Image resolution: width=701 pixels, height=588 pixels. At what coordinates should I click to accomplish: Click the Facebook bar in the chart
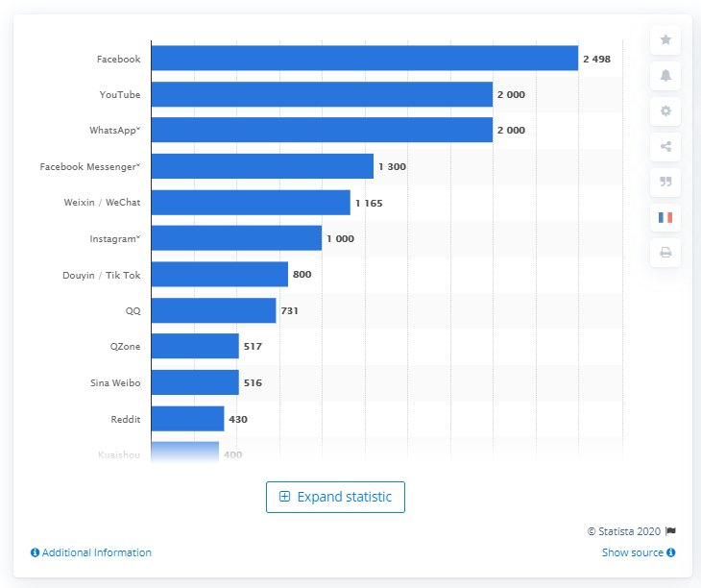tap(365, 59)
